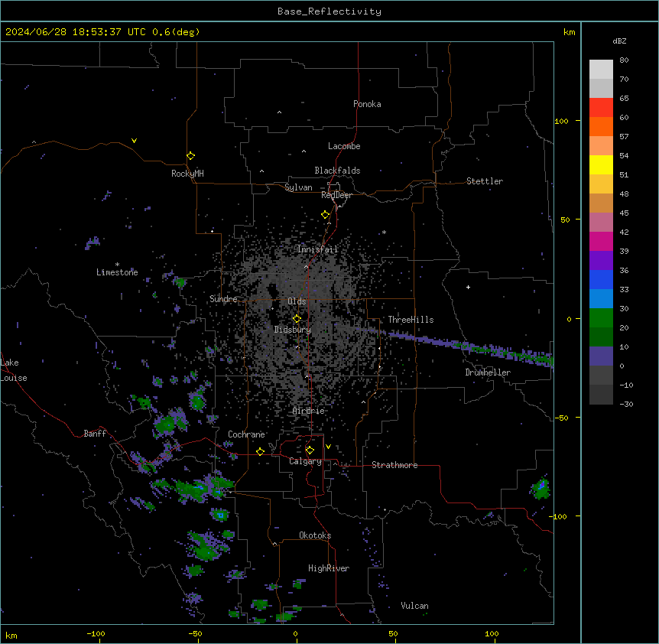Viewport: 659px width, 644px height.
Task: Select the purple 39 dBZ legend swatch
Action: (601, 261)
